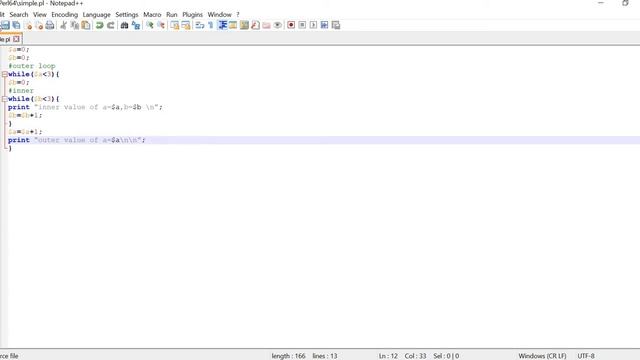
Task: Restore down the Notepad++ window
Action: (625, 3)
